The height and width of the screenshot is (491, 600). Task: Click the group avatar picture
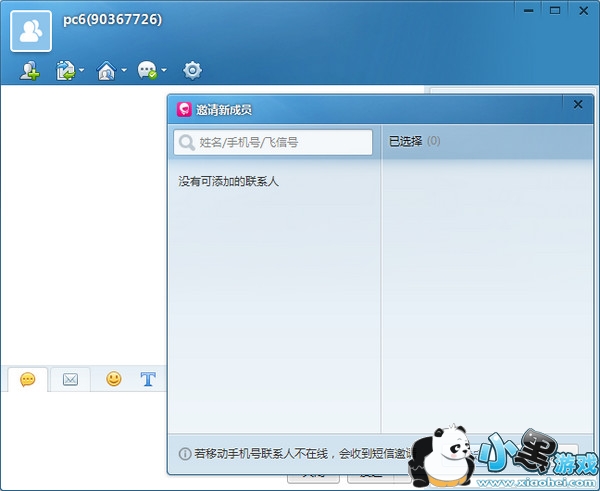pyautogui.click(x=31, y=31)
